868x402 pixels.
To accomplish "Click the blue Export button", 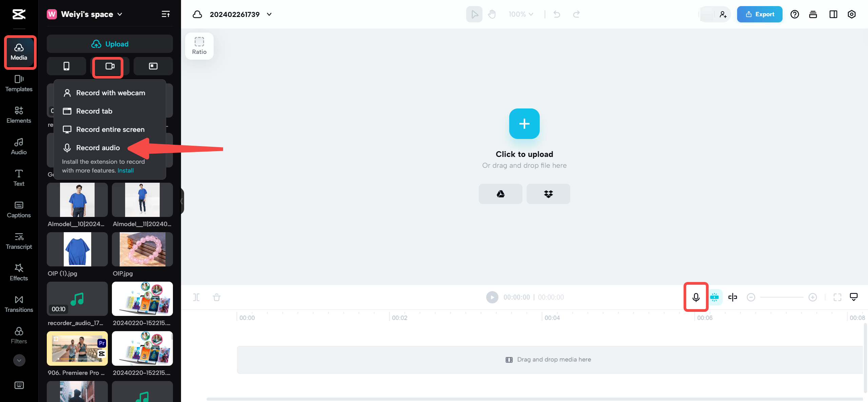I will click(x=759, y=14).
